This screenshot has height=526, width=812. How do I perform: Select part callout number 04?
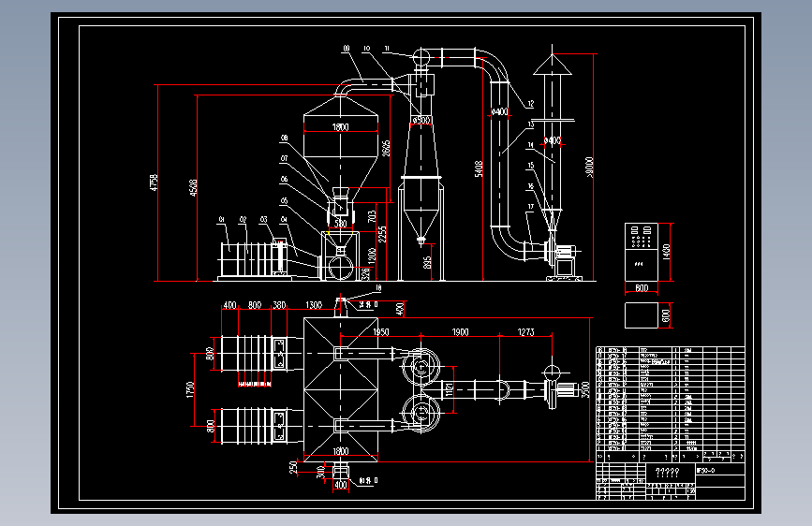tap(284, 220)
